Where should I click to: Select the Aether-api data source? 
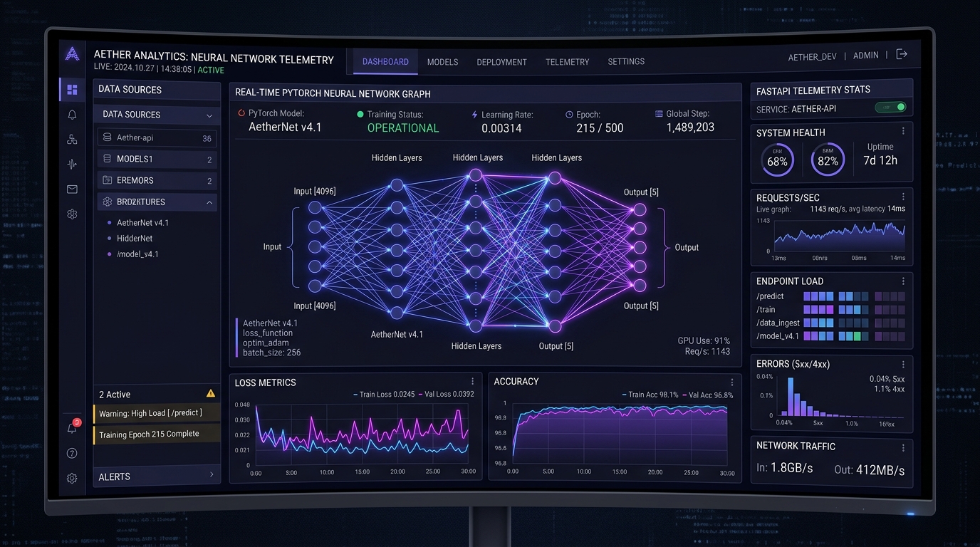(157, 137)
